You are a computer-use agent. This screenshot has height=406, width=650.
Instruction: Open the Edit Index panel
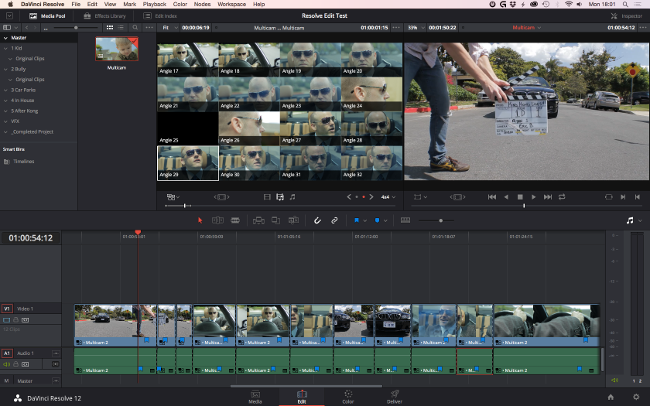point(160,16)
